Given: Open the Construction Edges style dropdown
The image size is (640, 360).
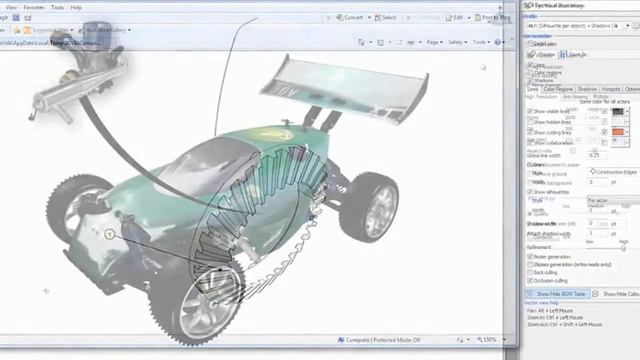Looking at the screenshot, I should click(613, 172).
